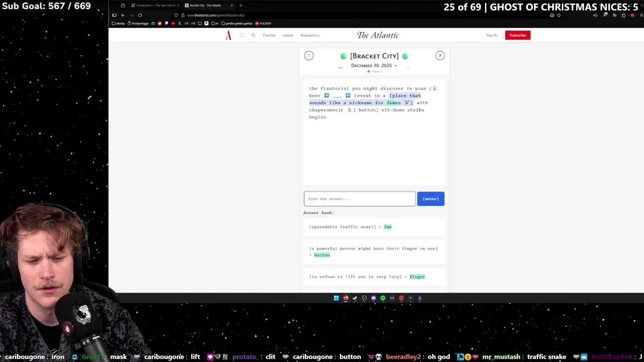Click the 'finger' answer in Answer Bank
This screenshot has width=644, height=362.
[x=417, y=277]
